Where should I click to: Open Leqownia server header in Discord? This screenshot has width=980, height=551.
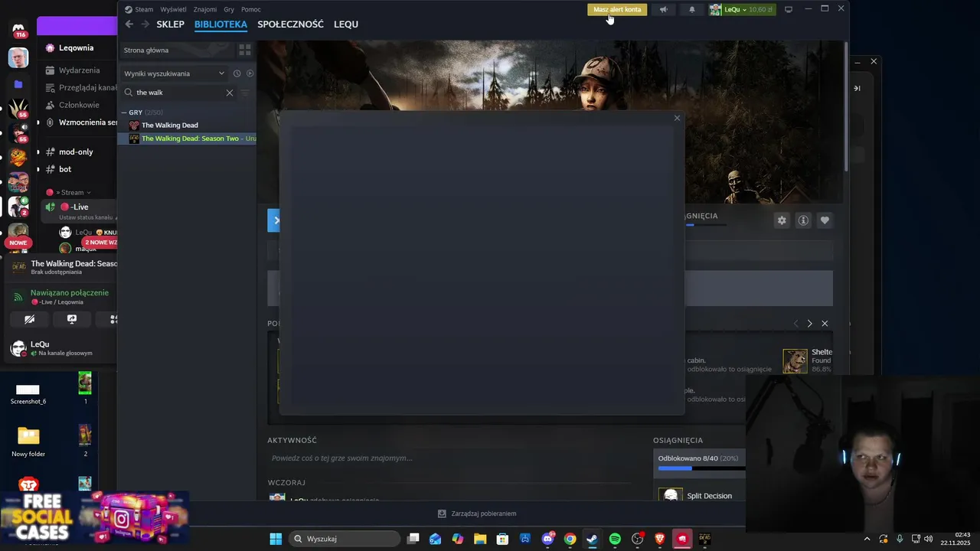(x=77, y=47)
